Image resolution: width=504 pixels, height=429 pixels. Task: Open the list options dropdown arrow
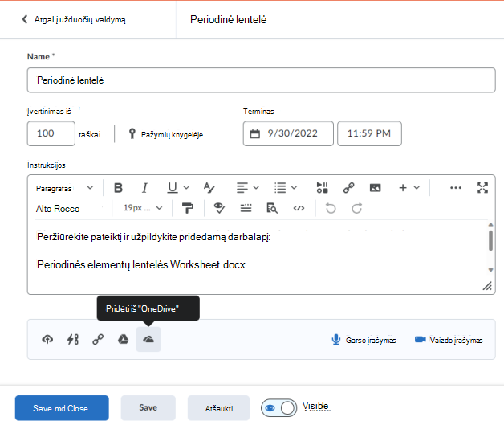click(294, 188)
